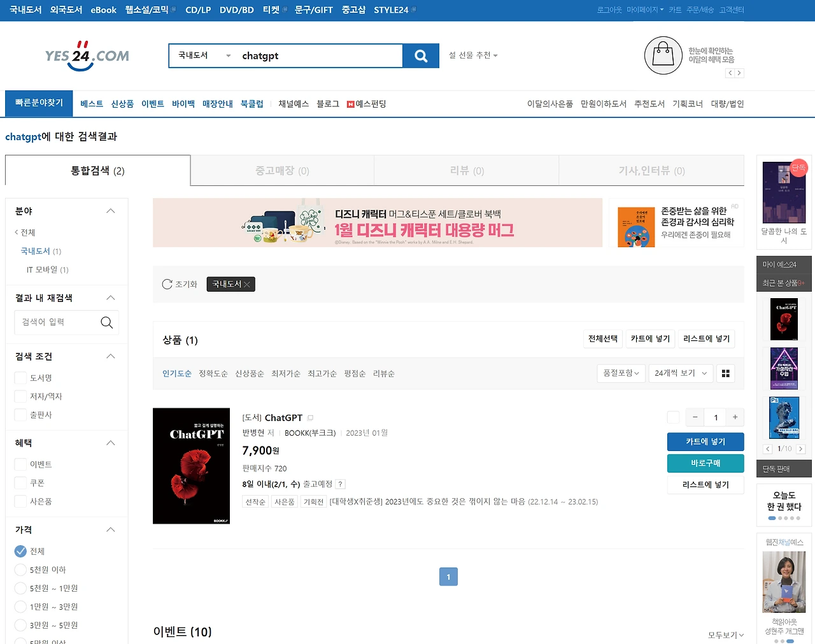Switch to the 리뷰 tab

tap(467, 171)
